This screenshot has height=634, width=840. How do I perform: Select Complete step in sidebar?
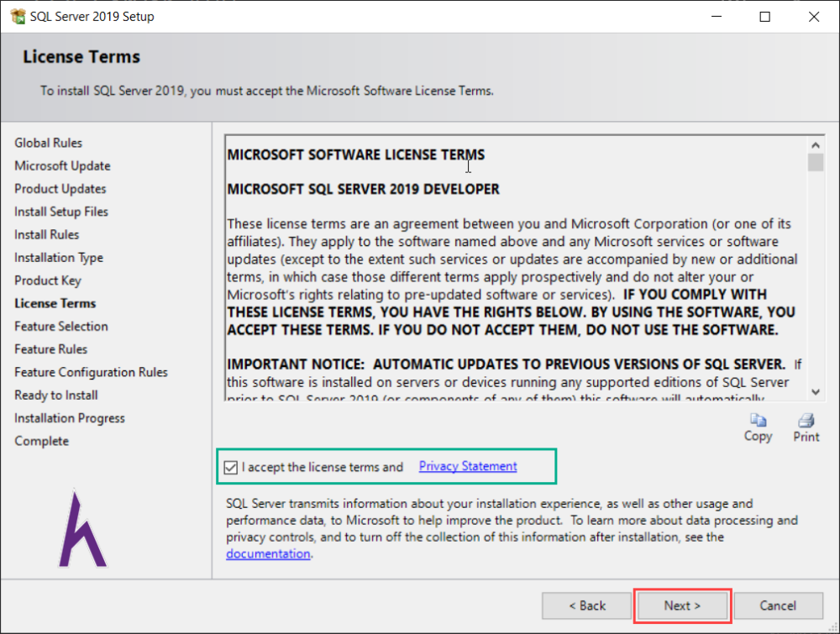42,441
